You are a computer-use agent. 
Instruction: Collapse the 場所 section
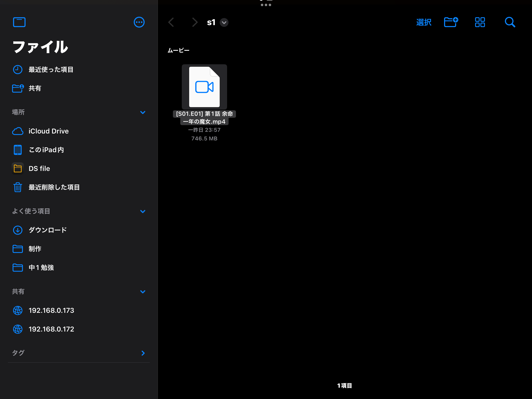click(143, 112)
